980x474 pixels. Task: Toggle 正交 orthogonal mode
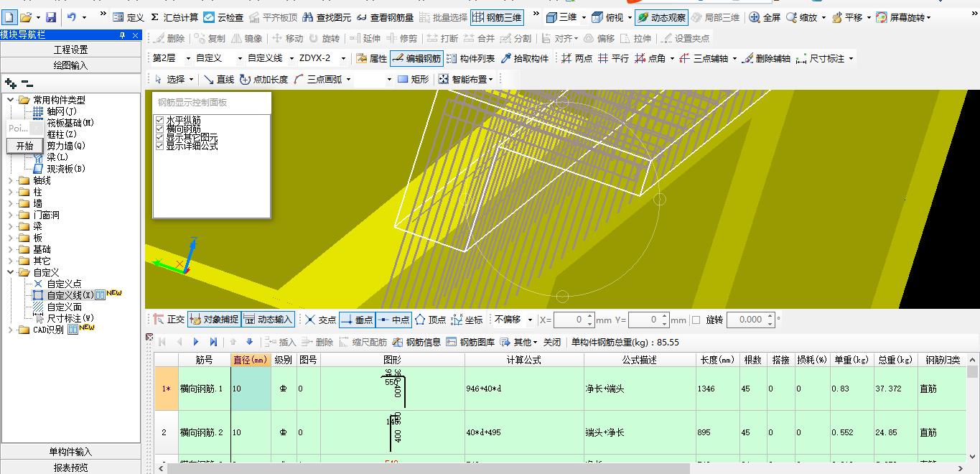(x=168, y=320)
